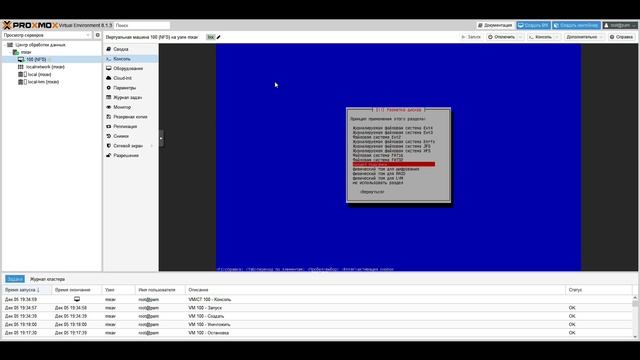The height and width of the screenshot is (360, 640).
Task: Click the Узел column header
Action: (118, 290)
